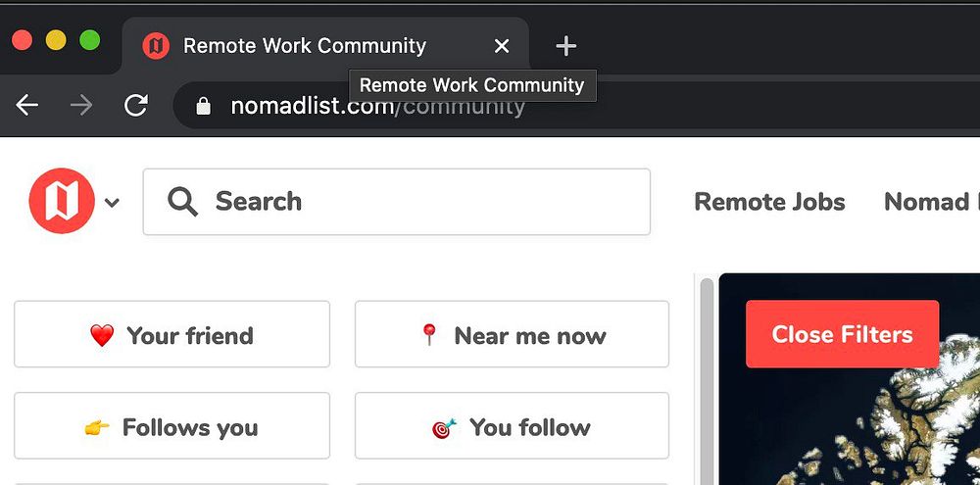The width and height of the screenshot is (980, 485).
Task: Open the Remote Jobs menu item
Action: point(769,201)
